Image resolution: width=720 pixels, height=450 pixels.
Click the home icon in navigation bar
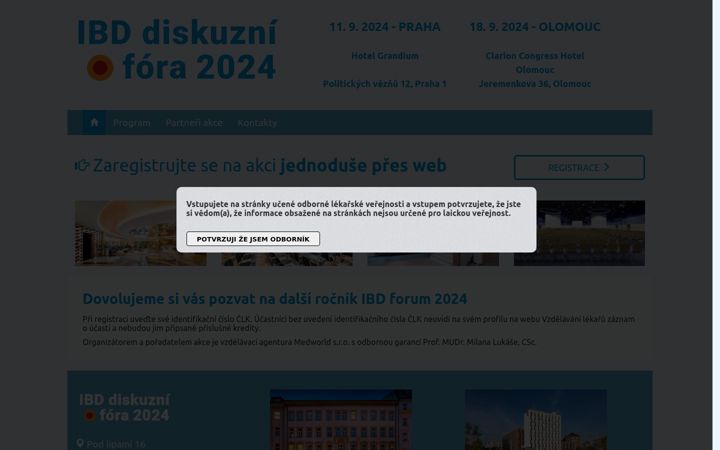coord(94,122)
